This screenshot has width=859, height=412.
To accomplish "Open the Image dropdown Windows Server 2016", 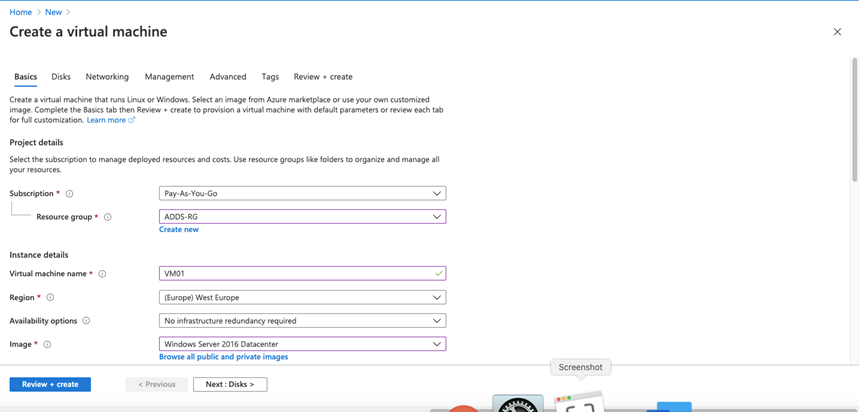I will pyautogui.click(x=302, y=344).
